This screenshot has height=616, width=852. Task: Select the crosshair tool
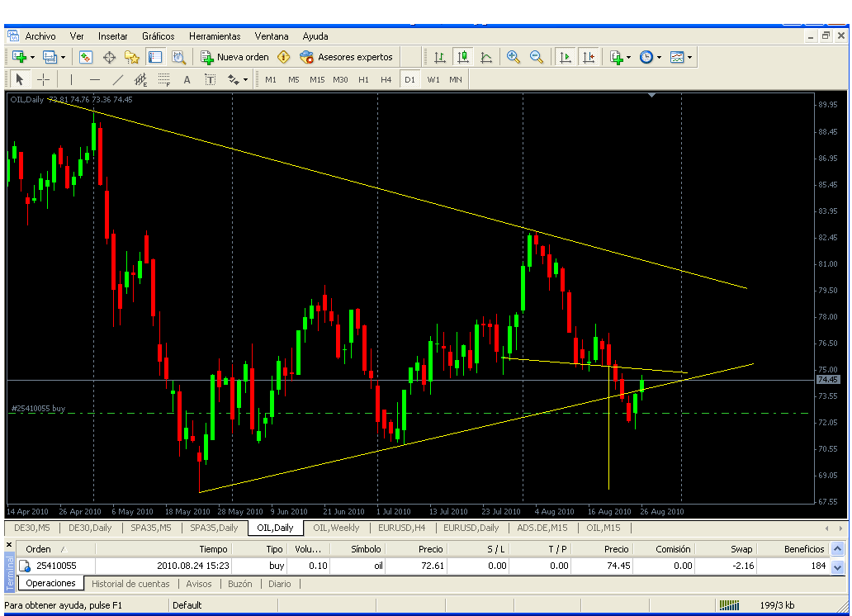(x=44, y=80)
